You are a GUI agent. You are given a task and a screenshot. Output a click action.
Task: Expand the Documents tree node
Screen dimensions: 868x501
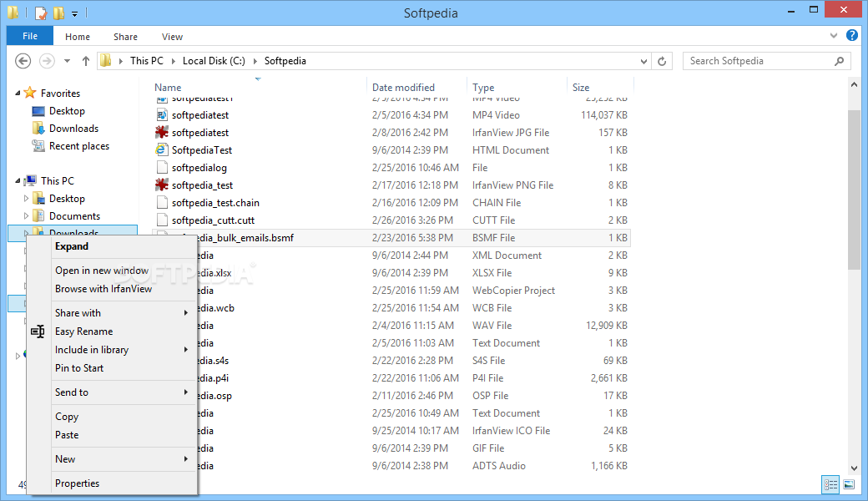(26, 216)
